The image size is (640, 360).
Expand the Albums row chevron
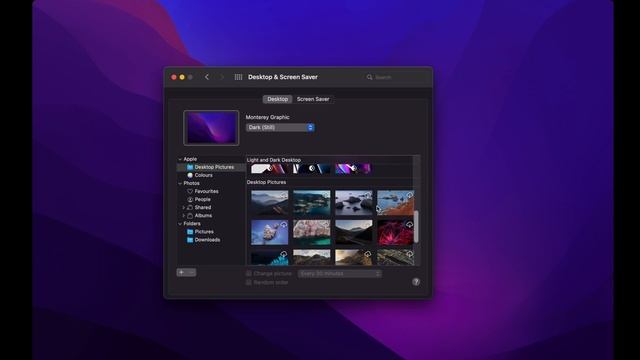[184, 216]
